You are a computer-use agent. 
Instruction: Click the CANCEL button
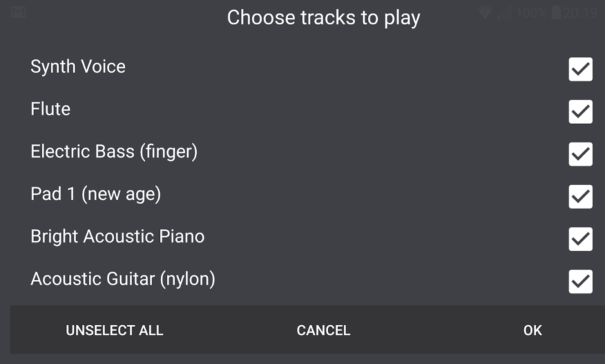[x=323, y=330]
